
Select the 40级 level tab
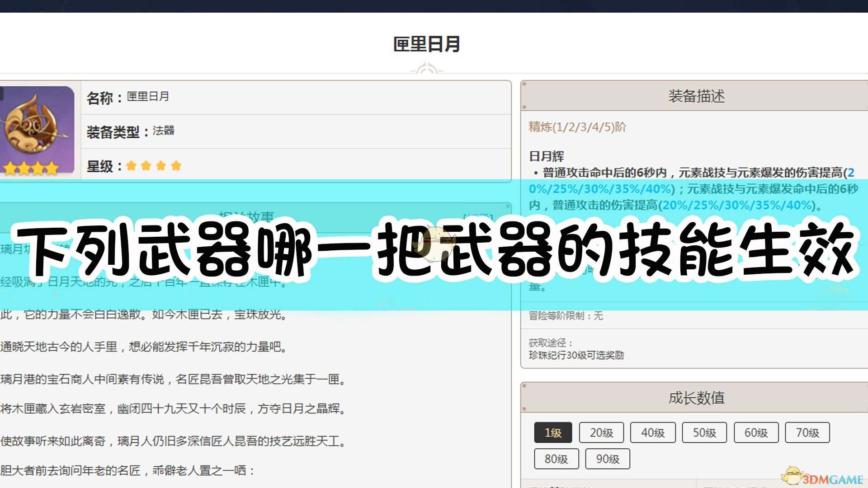pos(653,432)
